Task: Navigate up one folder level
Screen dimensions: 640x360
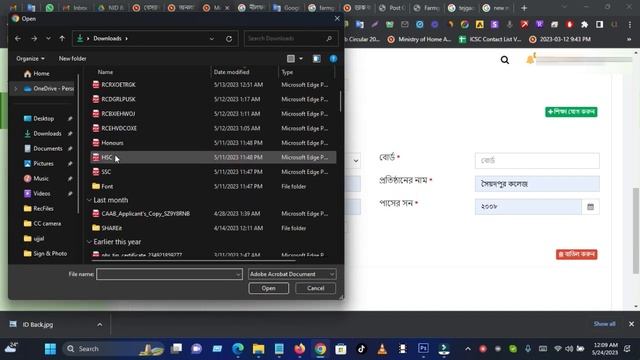Action: [62, 38]
